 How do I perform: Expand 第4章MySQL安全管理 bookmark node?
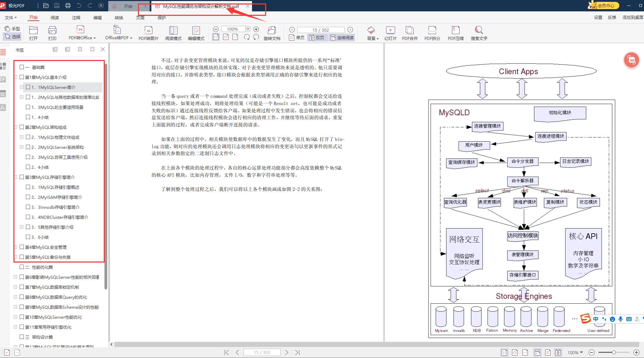16,247
